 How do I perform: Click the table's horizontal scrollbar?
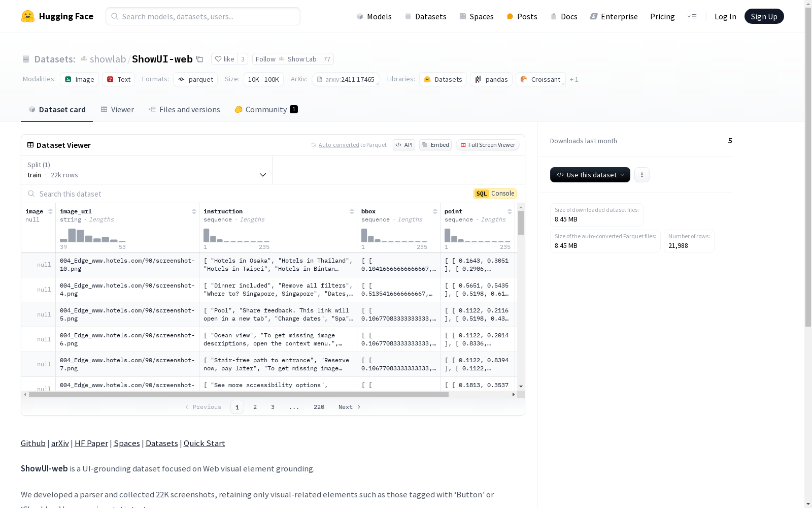tap(239, 394)
